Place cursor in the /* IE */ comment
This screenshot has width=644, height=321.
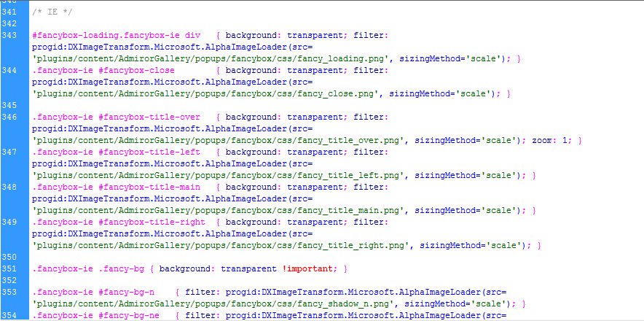(x=52, y=12)
